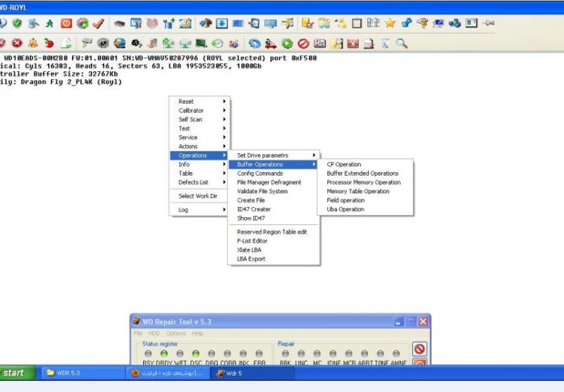Viewport: 564px width, 392px height.
Task: Expand the Log submenu
Action: point(200,209)
